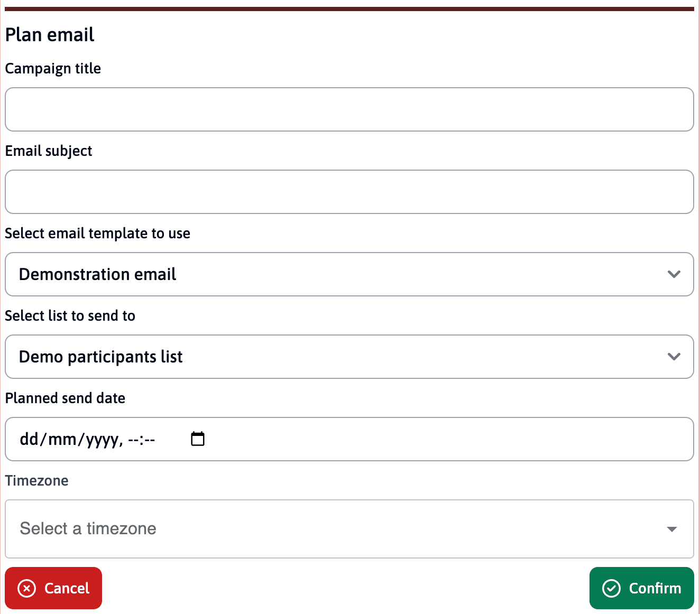Expand the Demo participants list dropdown
Image resolution: width=700 pixels, height=614 pixels.
coord(349,357)
